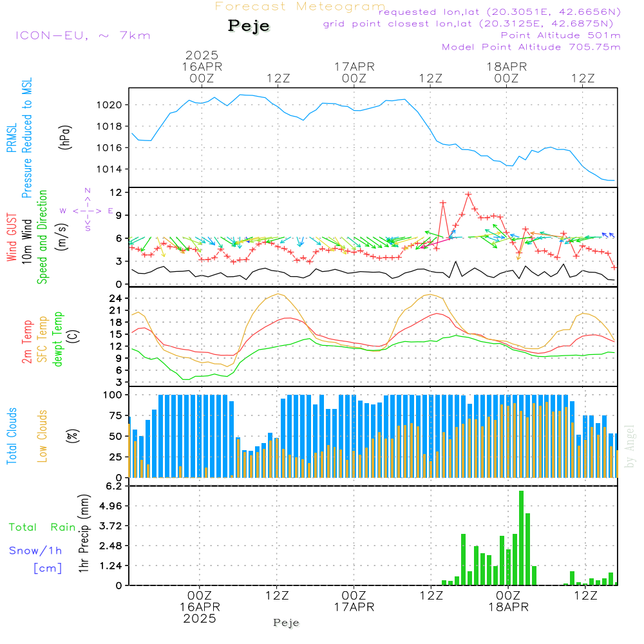Click the Peje footer label below the charts

tap(287, 623)
